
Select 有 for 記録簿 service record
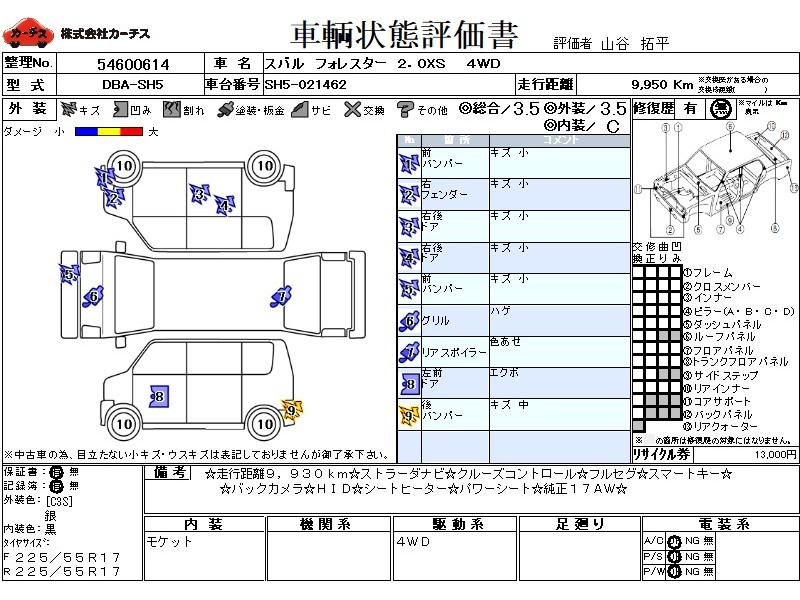click(x=56, y=486)
